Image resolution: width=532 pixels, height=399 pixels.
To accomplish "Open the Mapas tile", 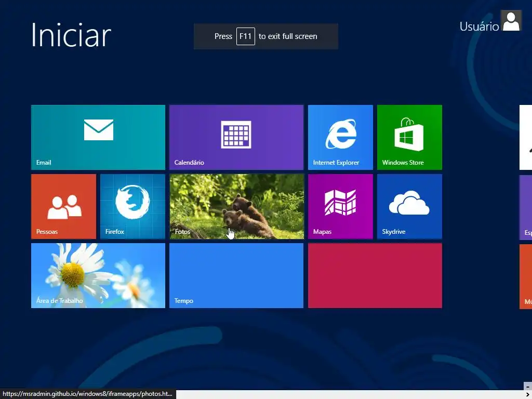I will [x=340, y=207].
